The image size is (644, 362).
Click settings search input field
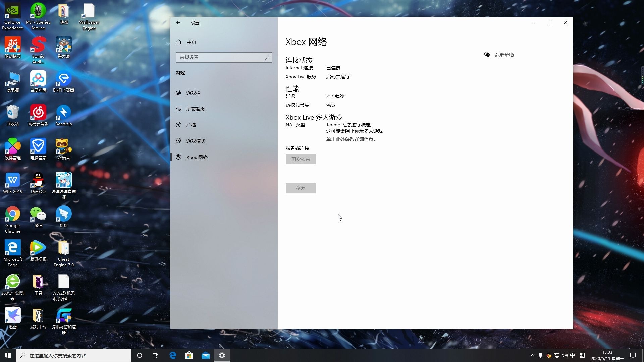click(223, 57)
